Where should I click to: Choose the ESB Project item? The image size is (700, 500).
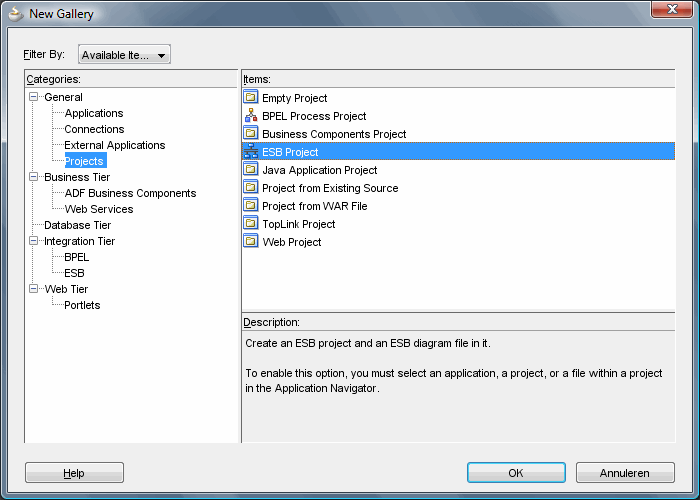(458, 151)
